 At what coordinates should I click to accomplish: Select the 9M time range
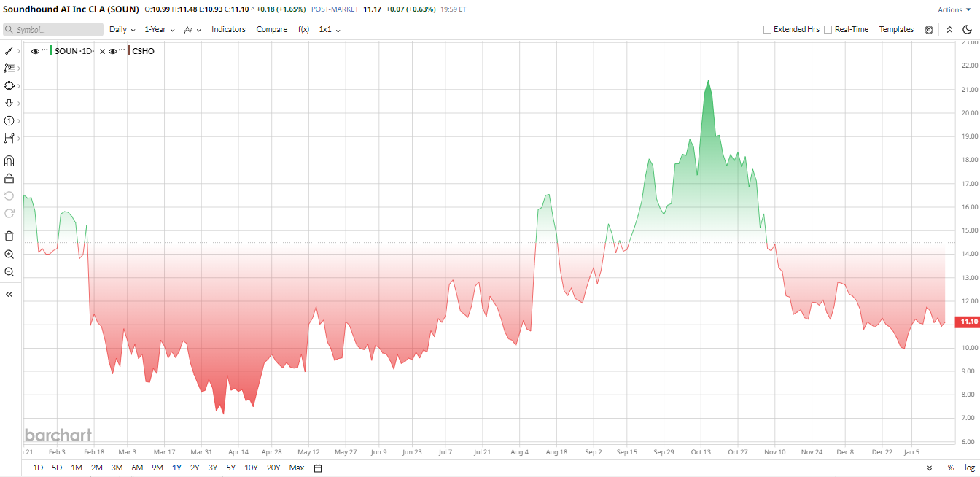coord(157,468)
